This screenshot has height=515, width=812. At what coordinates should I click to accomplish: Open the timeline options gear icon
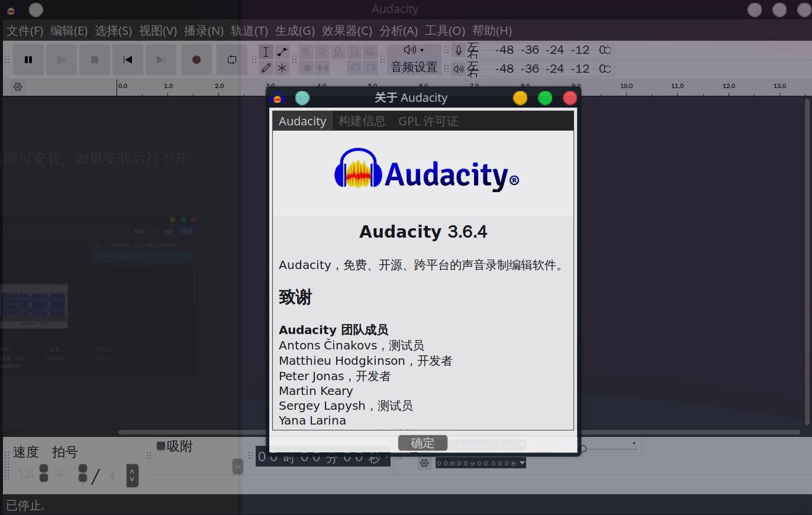pos(18,88)
